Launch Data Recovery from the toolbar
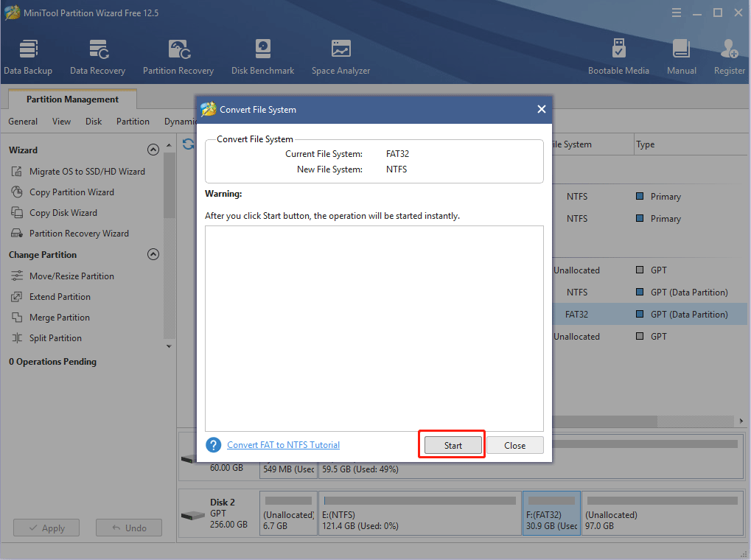Image resolution: width=751 pixels, height=560 pixels. tap(98, 57)
